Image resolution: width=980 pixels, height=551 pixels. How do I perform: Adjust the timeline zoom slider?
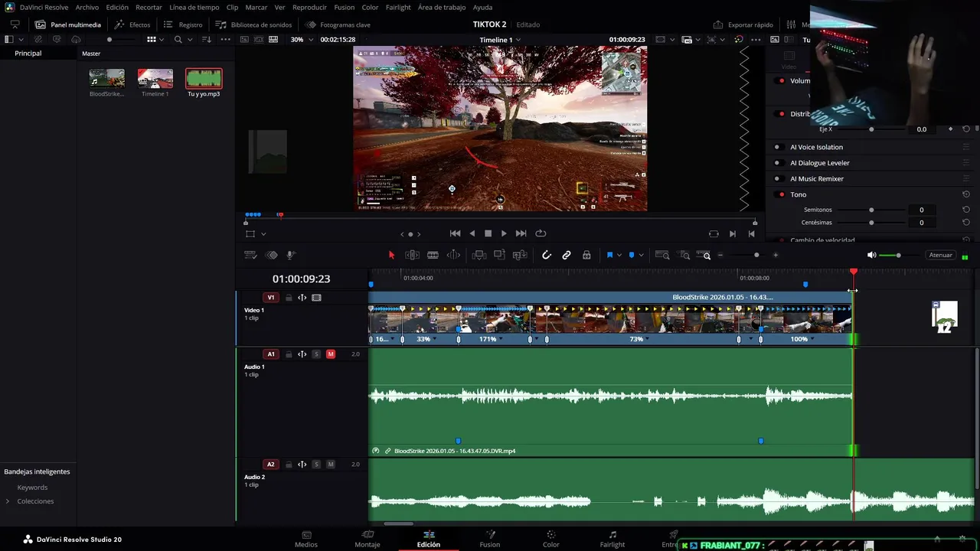tap(756, 255)
